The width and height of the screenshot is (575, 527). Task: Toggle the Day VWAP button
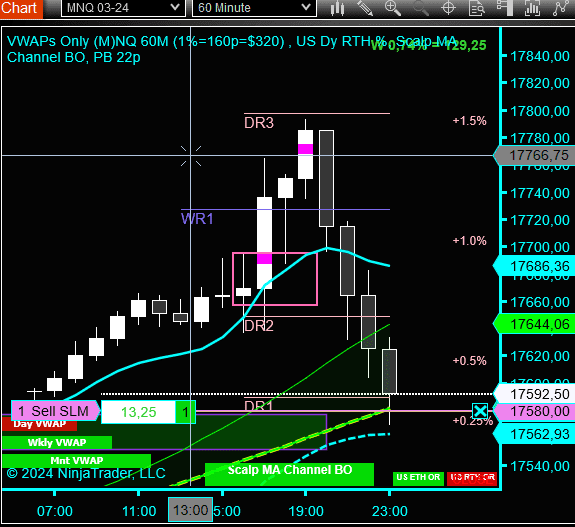click(40, 425)
